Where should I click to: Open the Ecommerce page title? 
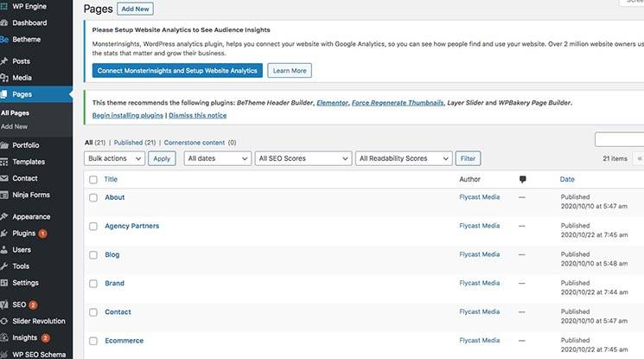click(124, 341)
